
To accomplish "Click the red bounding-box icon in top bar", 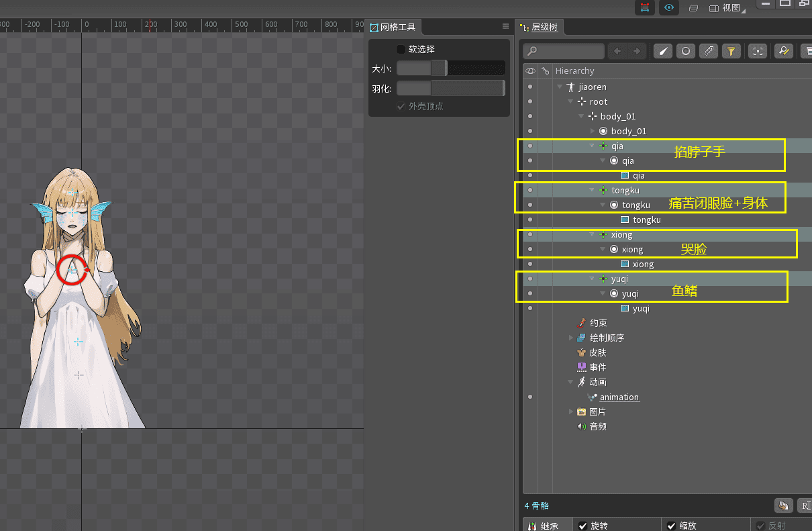I will [645, 7].
